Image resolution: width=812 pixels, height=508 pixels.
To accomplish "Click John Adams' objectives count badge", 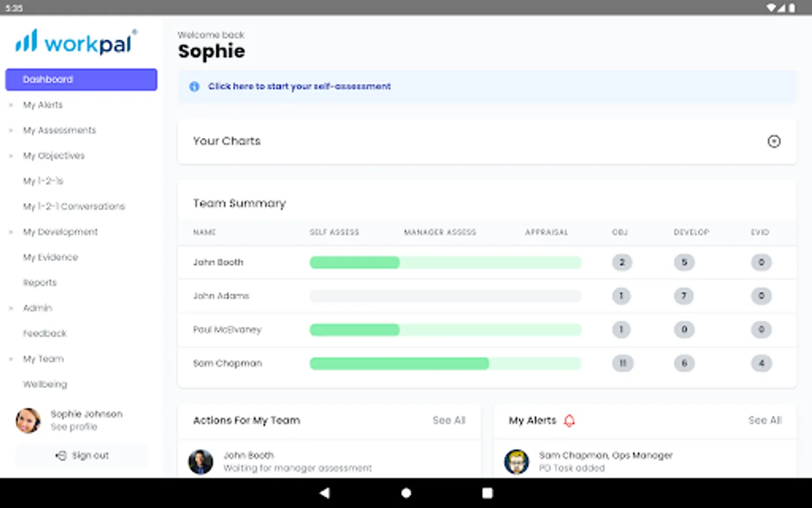I will point(621,296).
